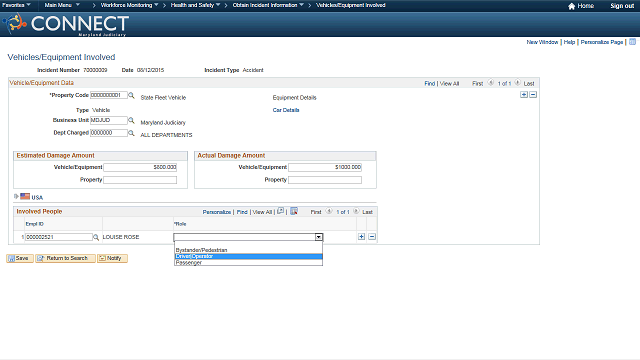Add a Vehicle/Equipment Data row
This screenshot has height=360, width=640.
tap(524, 95)
